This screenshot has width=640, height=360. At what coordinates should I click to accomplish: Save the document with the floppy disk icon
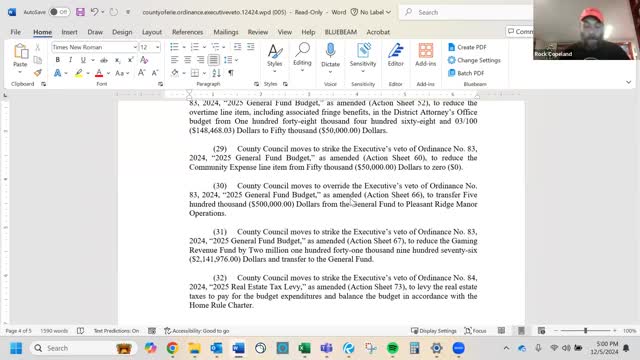(x=80, y=12)
